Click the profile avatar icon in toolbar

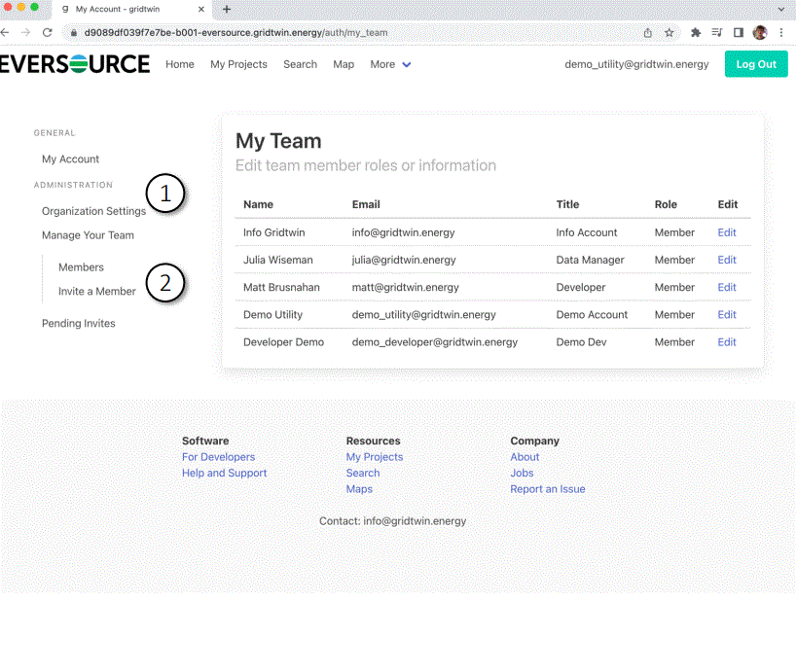(759, 32)
